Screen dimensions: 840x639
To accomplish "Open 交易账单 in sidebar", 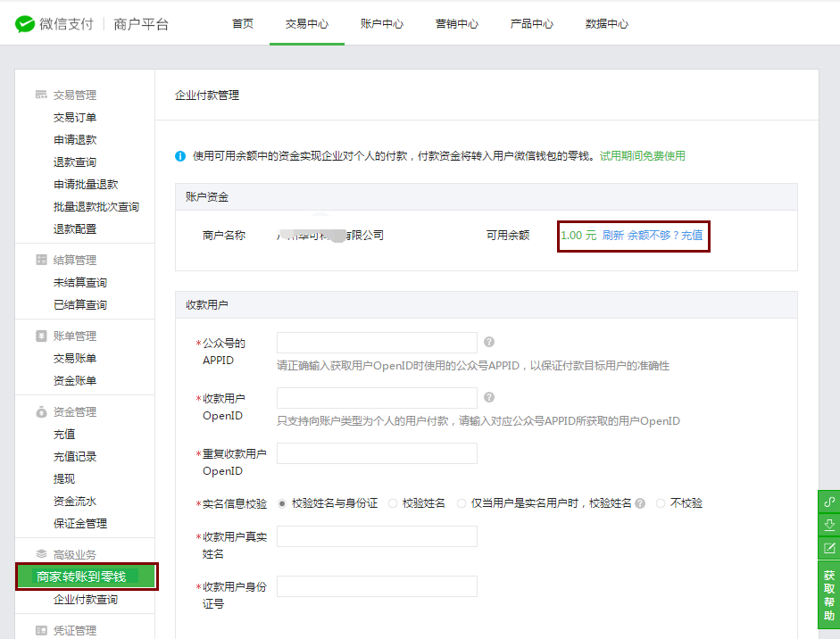I will [75, 359].
